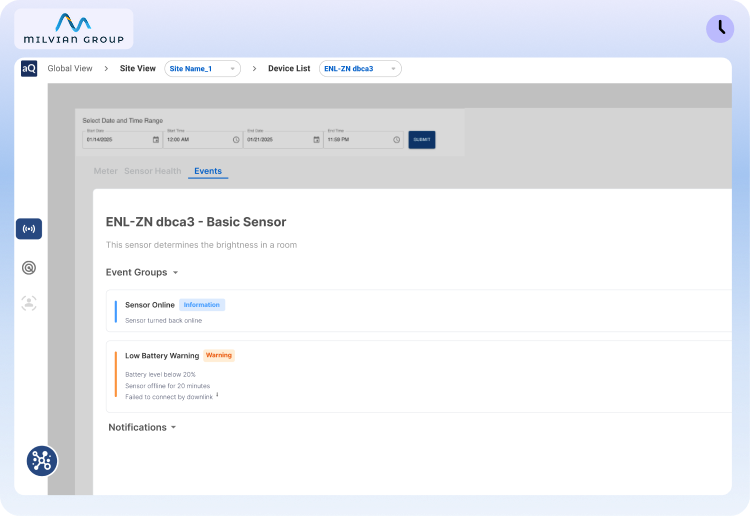The width and height of the screenshot is (750, 516).
Task: Click the clock icon in top right
Action: pyautogui.click(x=719, y=29)
